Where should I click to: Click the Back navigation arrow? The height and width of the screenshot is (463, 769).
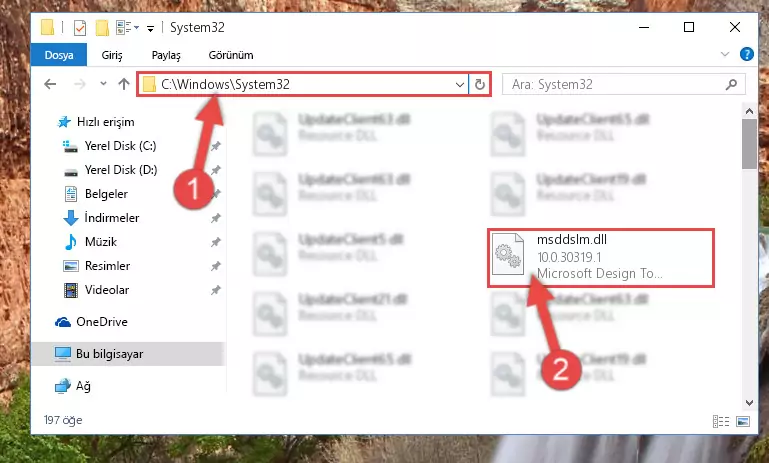pyautogui.click(x=50, y=84)
